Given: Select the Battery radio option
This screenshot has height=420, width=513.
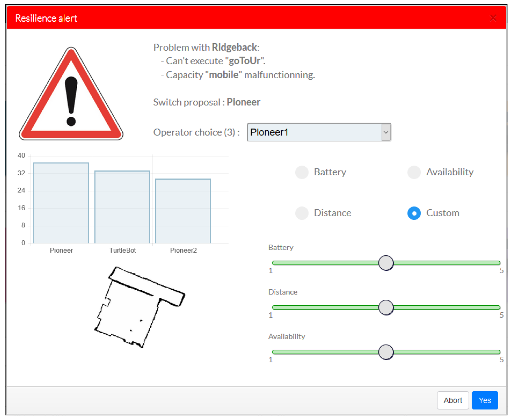Looking at the screenshot, I should pyautogui.click(x=302, y=172).
